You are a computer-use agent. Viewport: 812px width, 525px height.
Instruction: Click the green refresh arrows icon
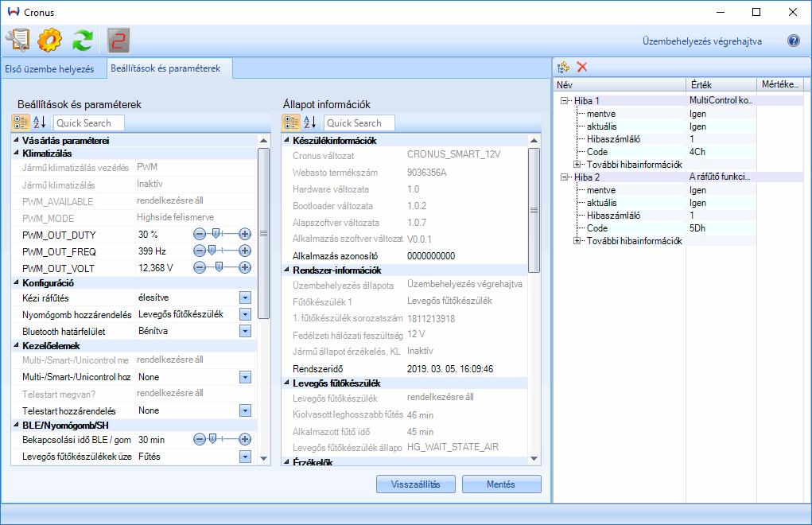(x=83, y=41)
